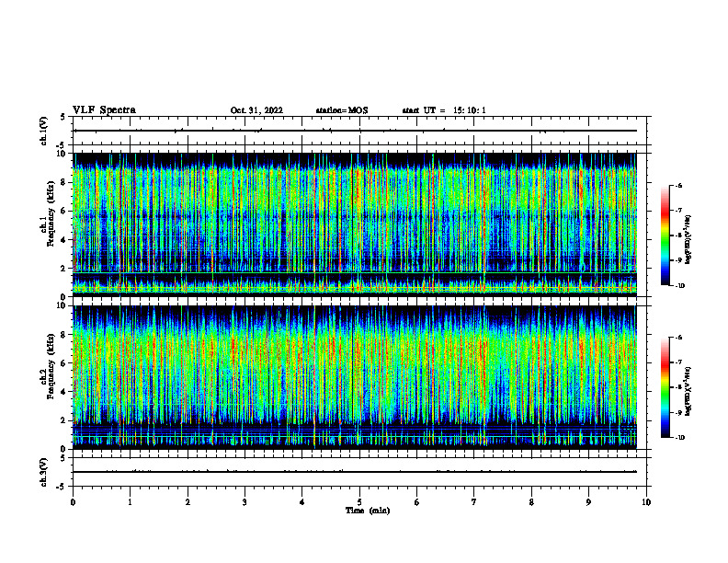Image resolution: width=728 pixels, height=563 pixels.
Task: Click the ch.3 voltage waveform trace panel
Action: tap(359, 472)
